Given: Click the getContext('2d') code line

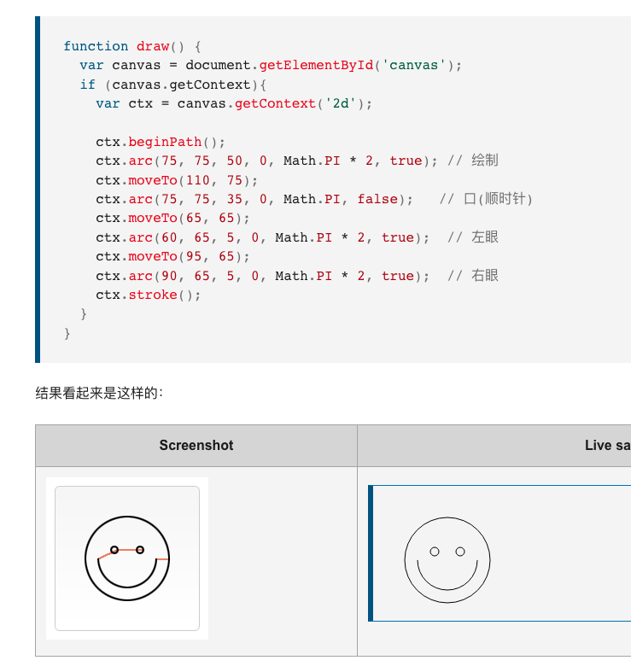Looking at the screenshot, I should tap(234, 103).
